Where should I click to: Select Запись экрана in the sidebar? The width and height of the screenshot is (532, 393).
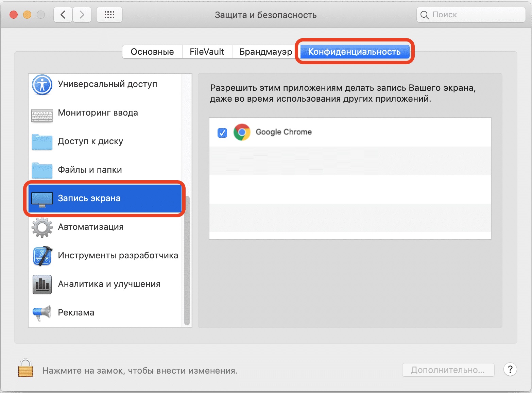point(89,198)
